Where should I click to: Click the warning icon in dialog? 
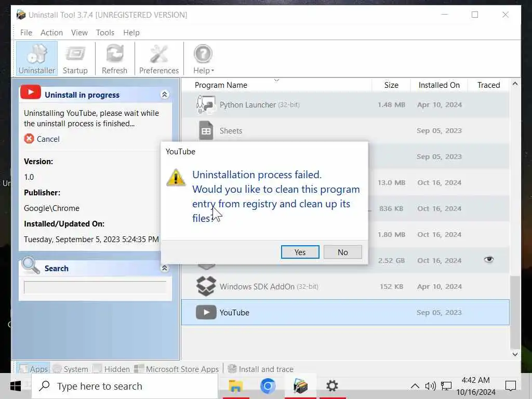(x=176, y=177)
